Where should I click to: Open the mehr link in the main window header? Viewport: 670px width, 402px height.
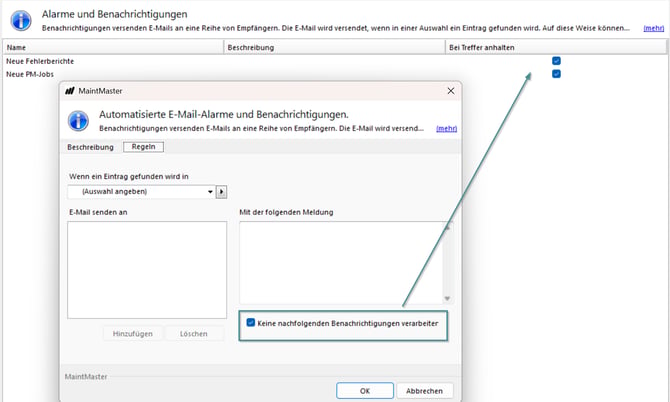pyautogui.click(x=654, y=28)
